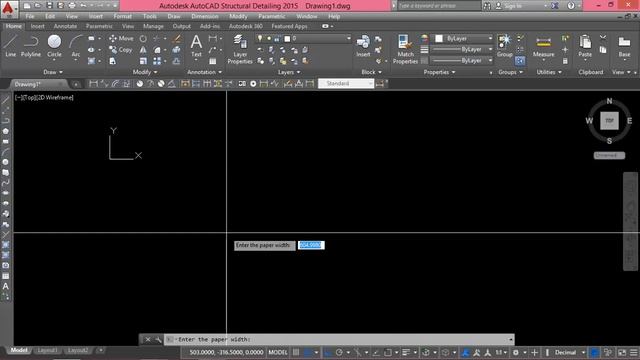
Task: Switch to Layout1 tab
Action: [47, 350]
